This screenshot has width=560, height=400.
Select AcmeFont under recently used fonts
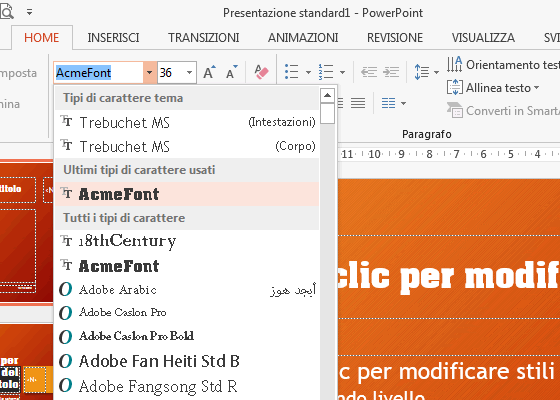(x=187, y=194)
